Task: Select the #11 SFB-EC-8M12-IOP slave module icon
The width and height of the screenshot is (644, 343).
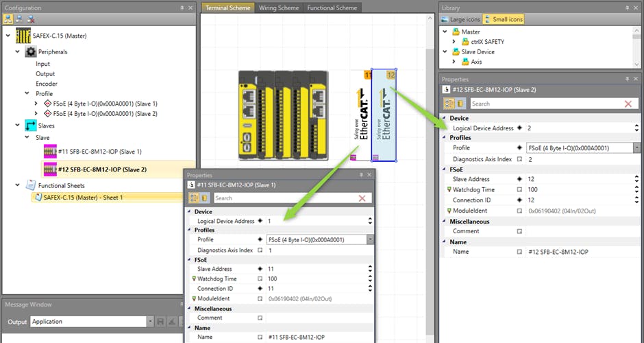Action: point(49,152)
